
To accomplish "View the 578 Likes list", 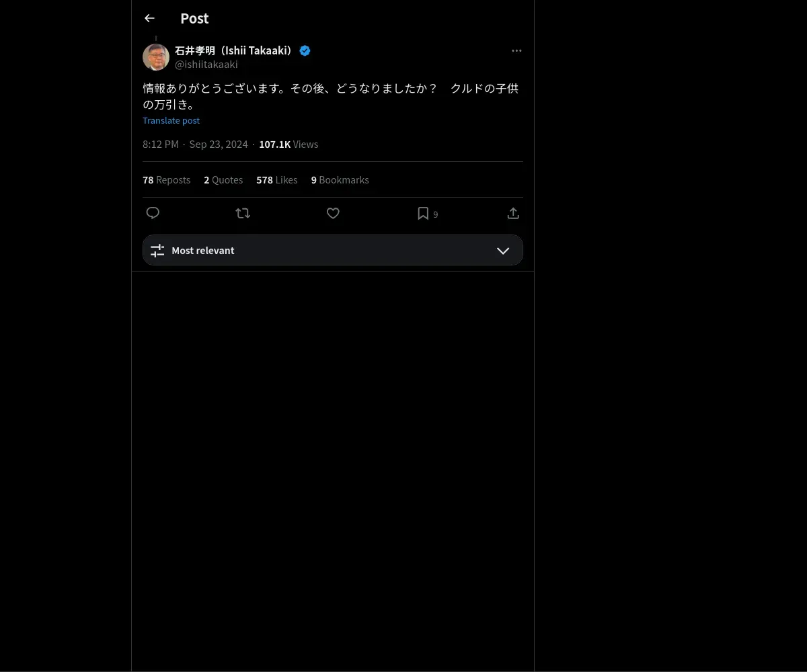I will [276, 179].
